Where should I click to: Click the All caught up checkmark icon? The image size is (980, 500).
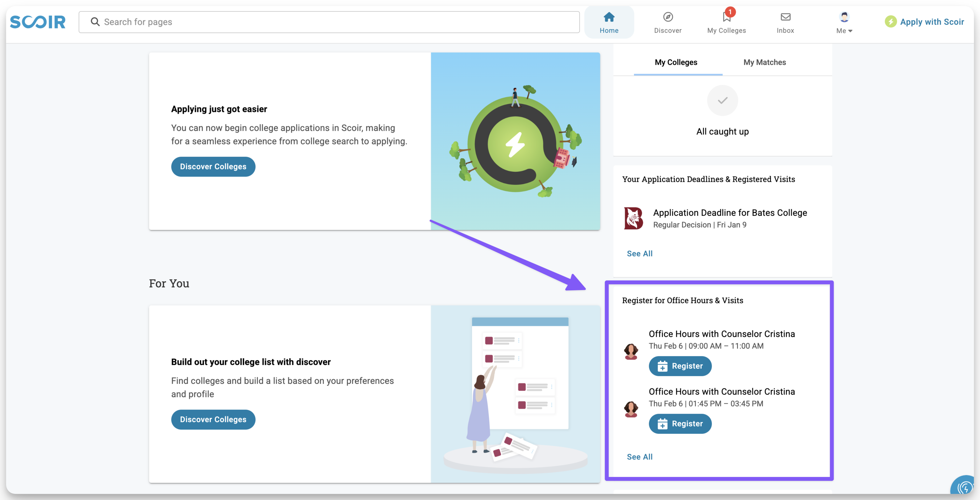click(722, 100)
